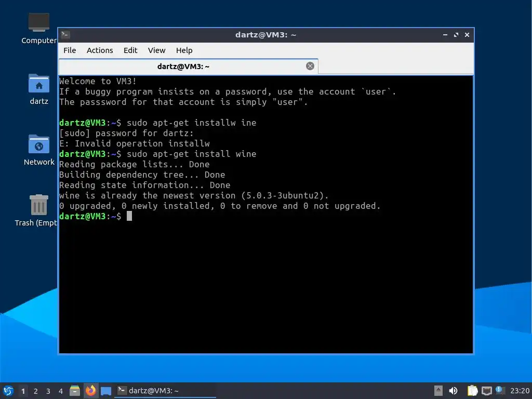Open the clipboard manager tray icon
Screen dimensions: 532x399
472,391
